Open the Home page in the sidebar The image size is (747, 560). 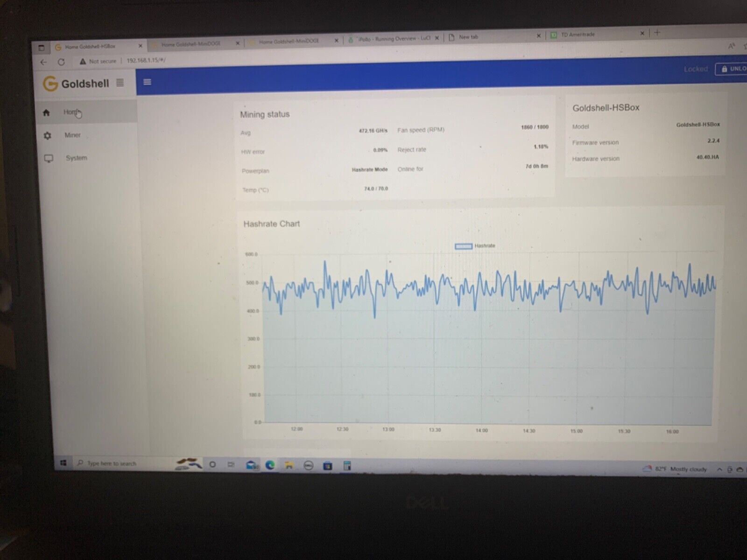coord(86,112)
